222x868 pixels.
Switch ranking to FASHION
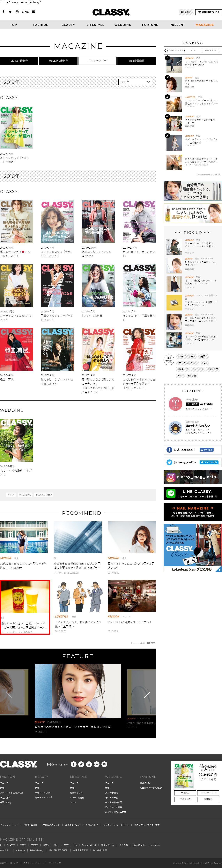tap(211, 51)
